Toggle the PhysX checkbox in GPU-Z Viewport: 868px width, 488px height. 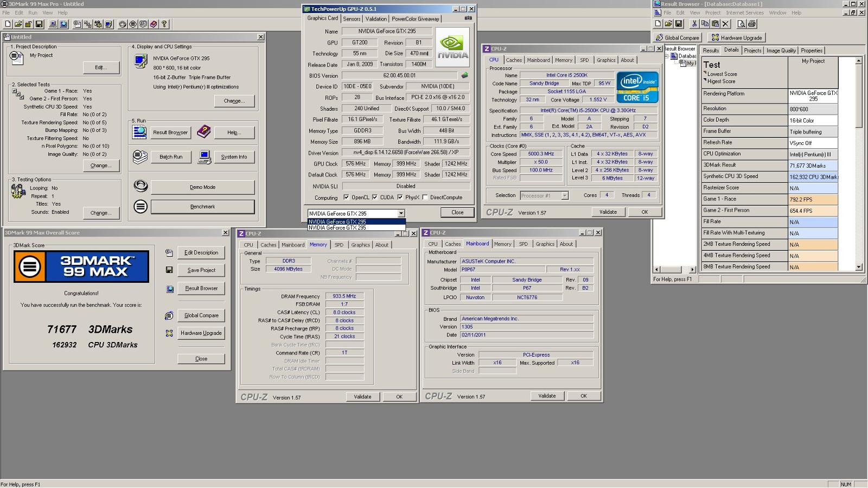click(x=400, y=198)
